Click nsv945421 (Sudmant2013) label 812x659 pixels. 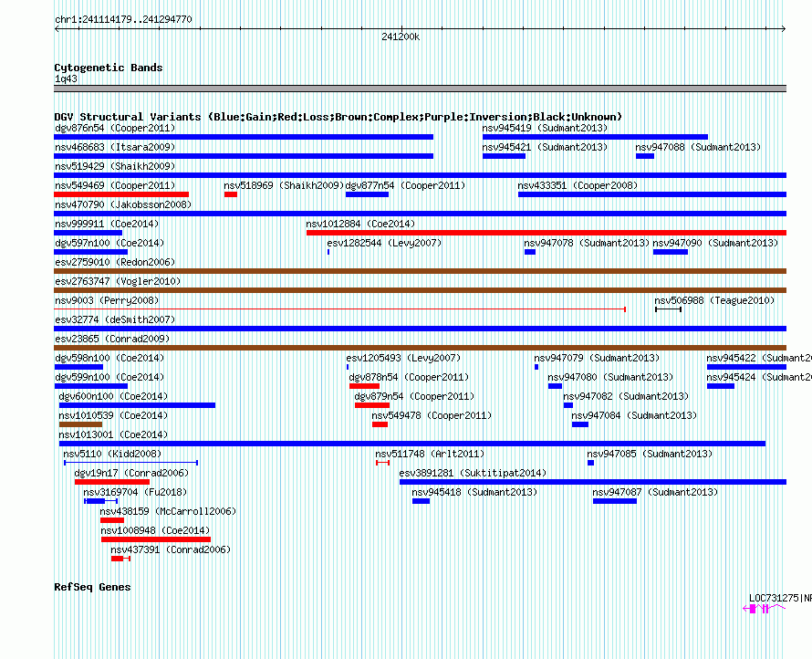pos(545,147)
